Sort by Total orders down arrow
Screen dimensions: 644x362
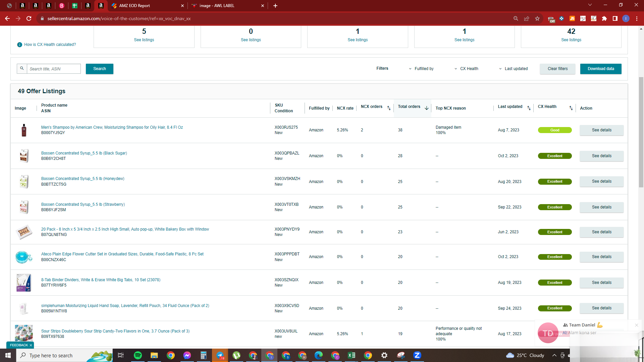click(427, 108)
